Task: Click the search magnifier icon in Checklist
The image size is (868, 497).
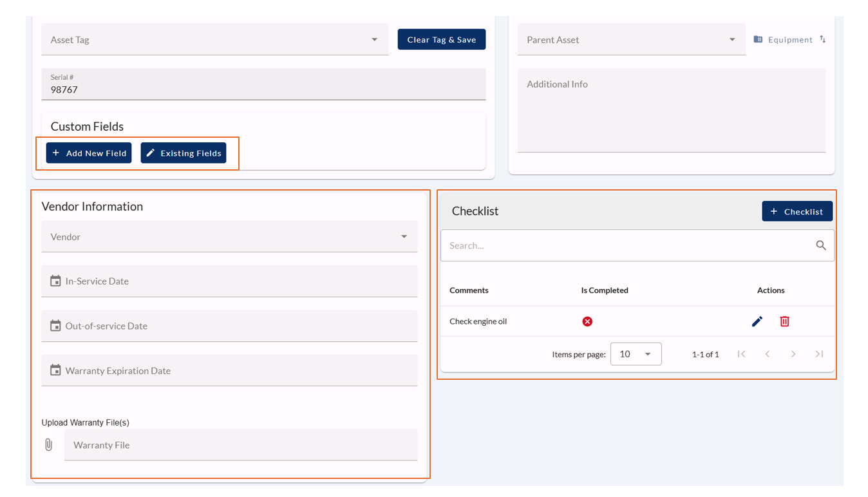Action: click(x=821, y=245)
